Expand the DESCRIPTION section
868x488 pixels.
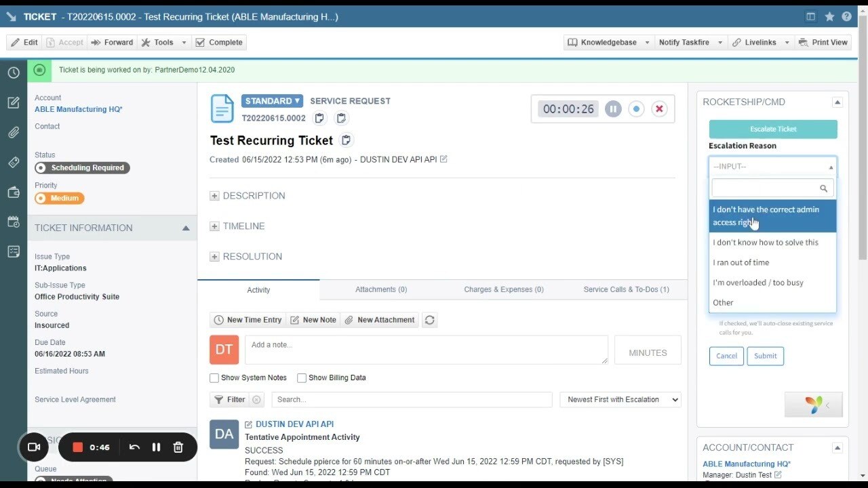point(214,196)
